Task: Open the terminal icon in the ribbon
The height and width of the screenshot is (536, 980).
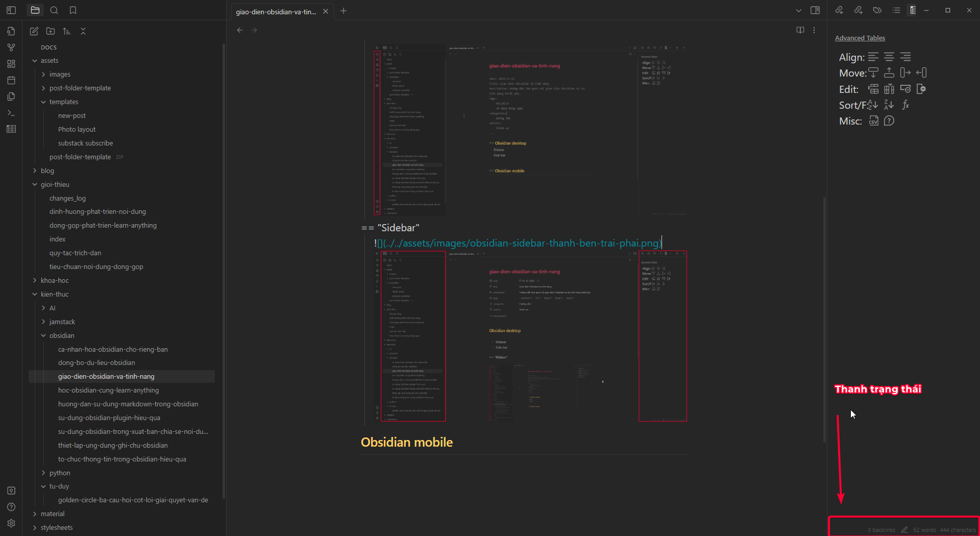Action: click(11, 113)
